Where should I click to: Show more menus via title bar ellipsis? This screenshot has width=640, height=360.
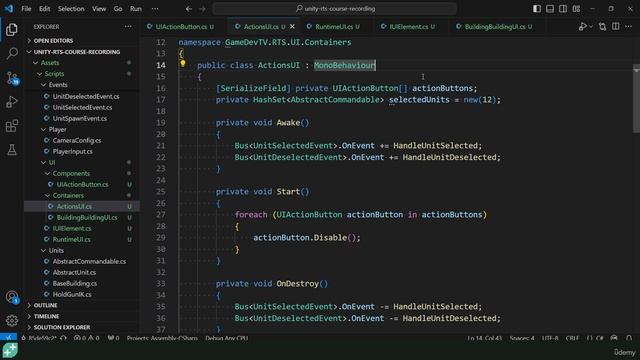(155, 9)
